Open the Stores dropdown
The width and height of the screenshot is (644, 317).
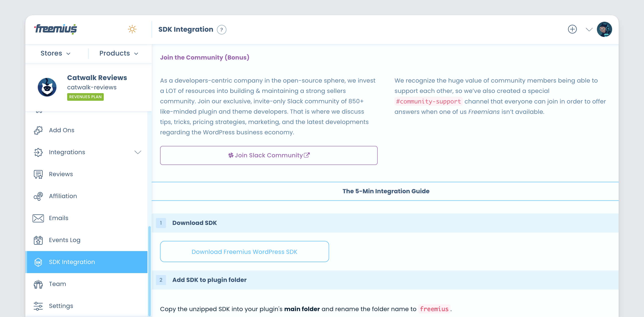pos(56,53)
